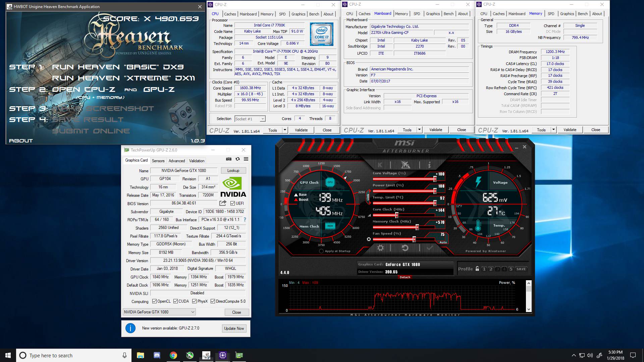Click Run Heaven Xtreme DX11 option
Image resolution: width=644 pixels, height=362 pixels.
click(x=123, y=78)
